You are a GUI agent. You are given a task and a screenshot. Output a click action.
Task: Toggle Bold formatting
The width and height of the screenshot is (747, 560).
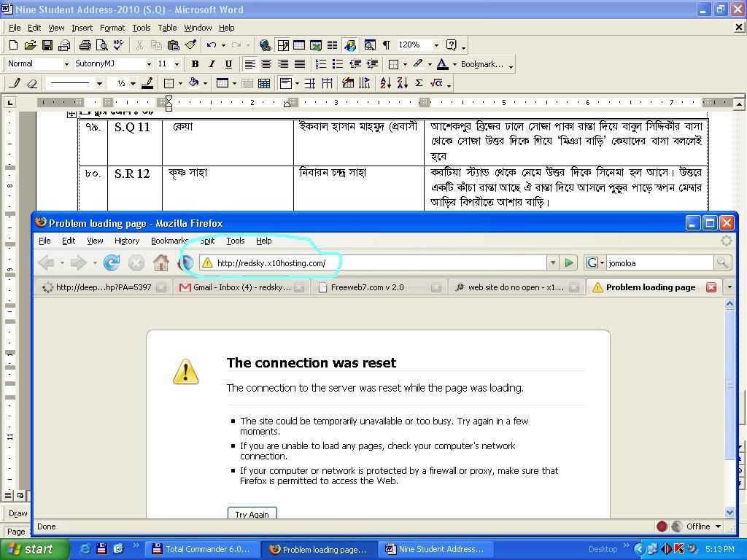coord(194,64)
